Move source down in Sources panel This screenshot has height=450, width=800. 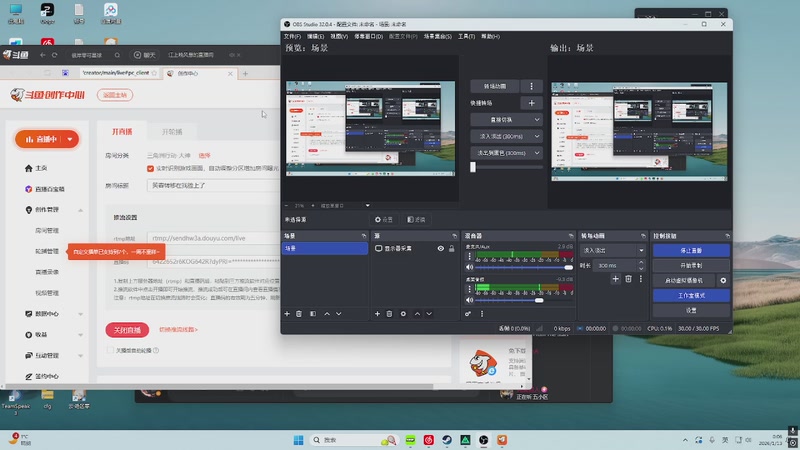coord(429,314)
